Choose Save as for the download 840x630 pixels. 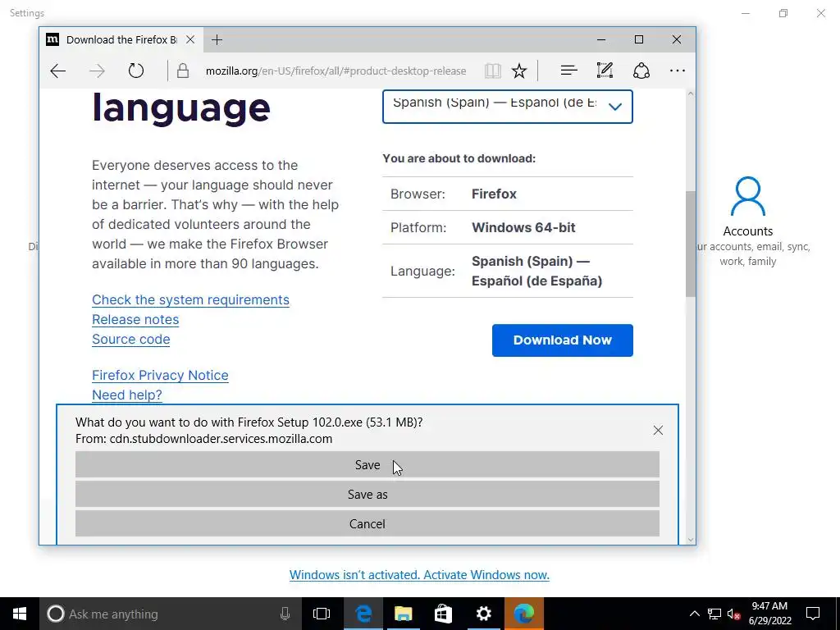pos(367,494)
